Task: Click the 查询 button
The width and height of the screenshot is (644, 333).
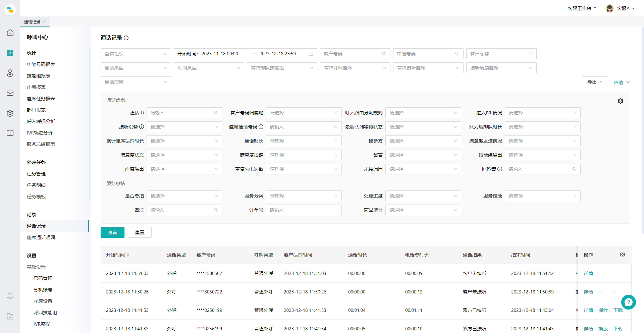Action: point(112,232)
